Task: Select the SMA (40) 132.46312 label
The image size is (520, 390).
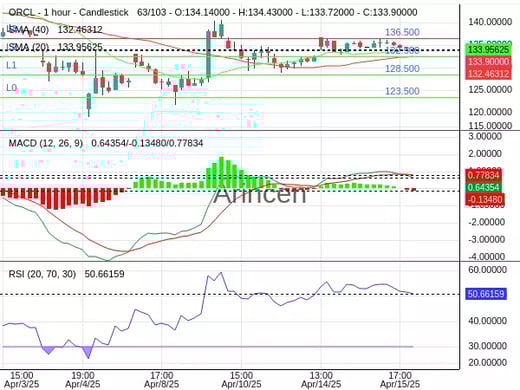Action: [55, 30]
